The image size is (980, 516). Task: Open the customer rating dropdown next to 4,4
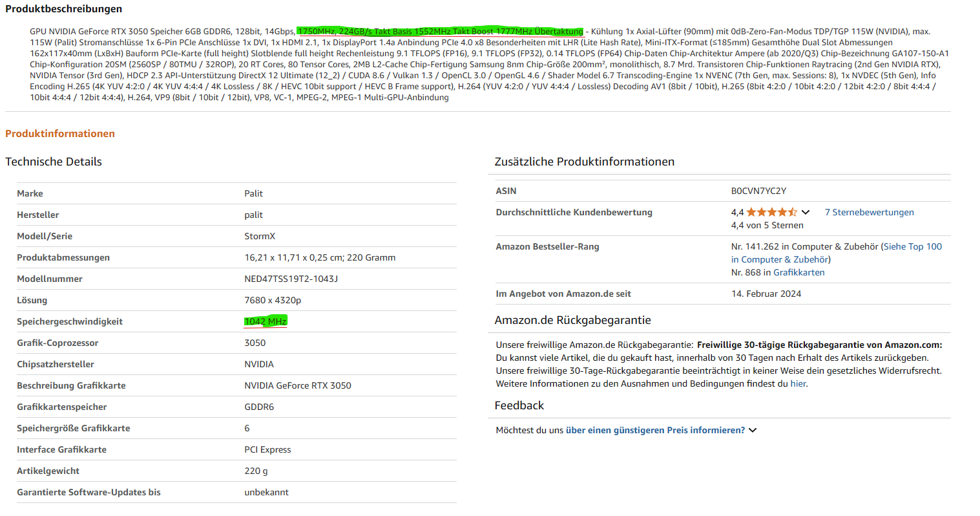point(805,211)
